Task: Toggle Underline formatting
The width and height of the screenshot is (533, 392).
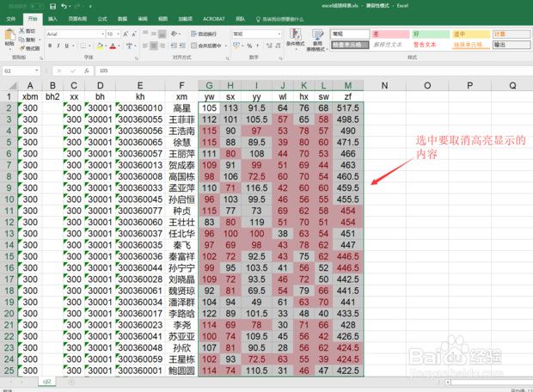Action: (67, 46)
